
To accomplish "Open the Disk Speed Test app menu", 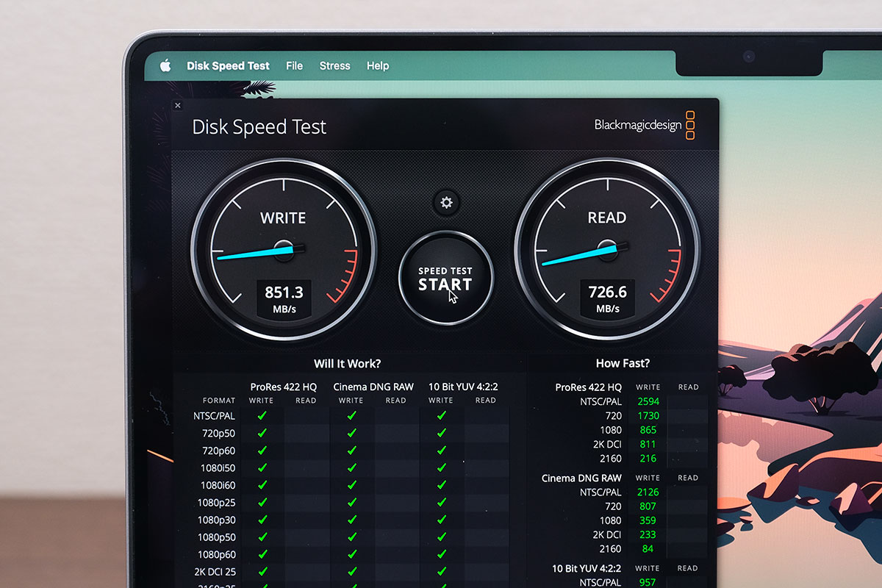I will point(228,65).
